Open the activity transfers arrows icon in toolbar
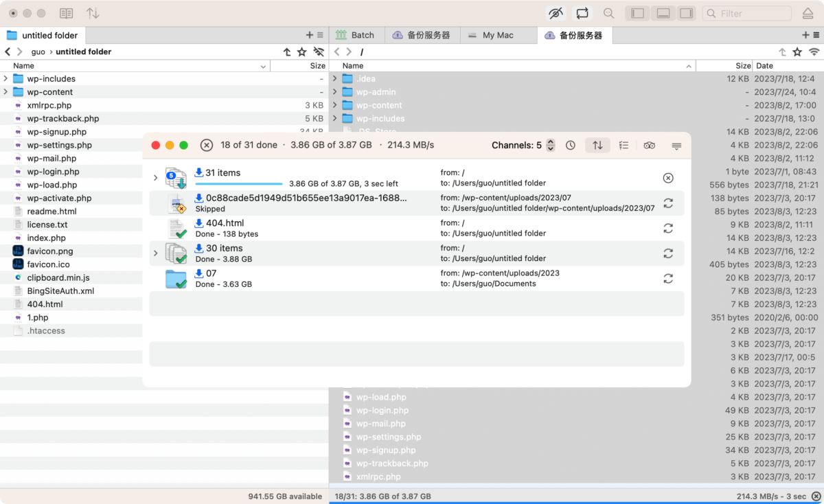This screenshot has width=824, height=504. pos(93,13)
